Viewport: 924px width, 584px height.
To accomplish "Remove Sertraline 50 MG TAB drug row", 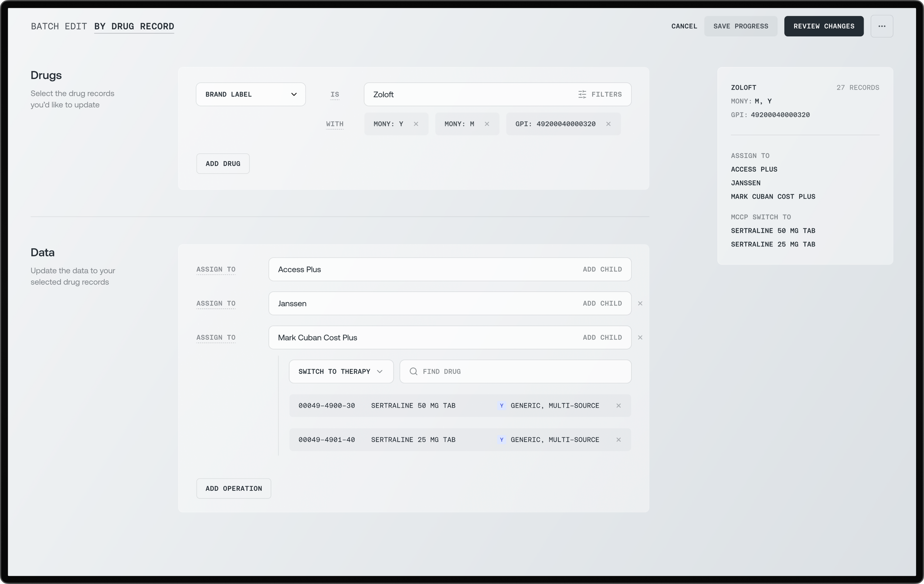I will tap(618, 405).
